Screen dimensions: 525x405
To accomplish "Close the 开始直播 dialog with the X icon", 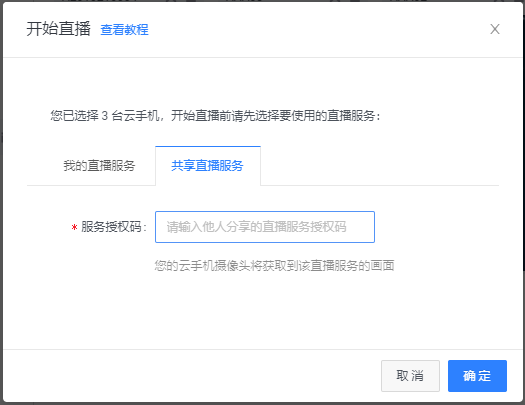I will pos(495,29).
